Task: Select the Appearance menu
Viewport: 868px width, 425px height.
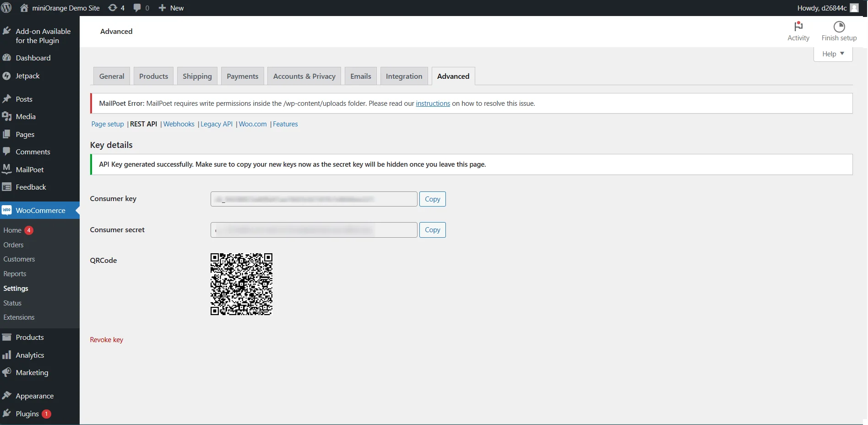Action: [34, 396]
